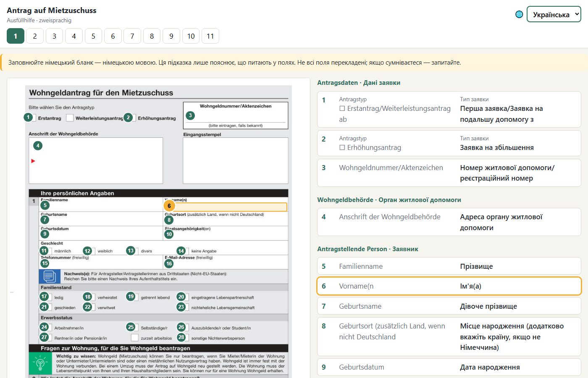Click marker 24 beside Arbeitnehmer/in
The width and height of the screenshot is (588, 378).
[44, 327]
